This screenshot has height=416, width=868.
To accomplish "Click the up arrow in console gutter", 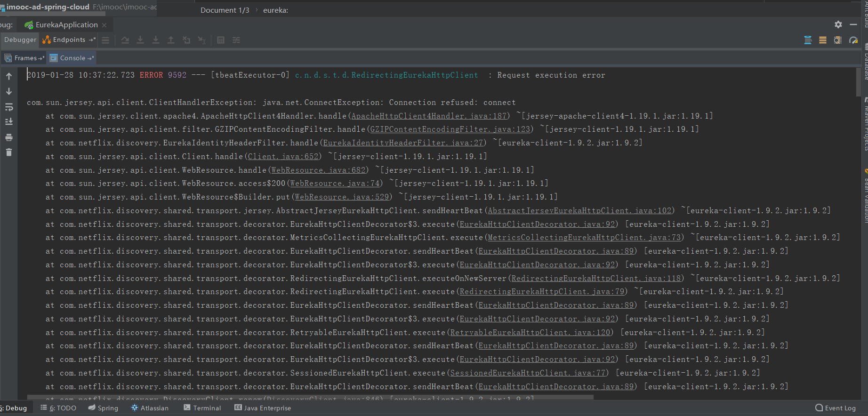I will point(9,76).
